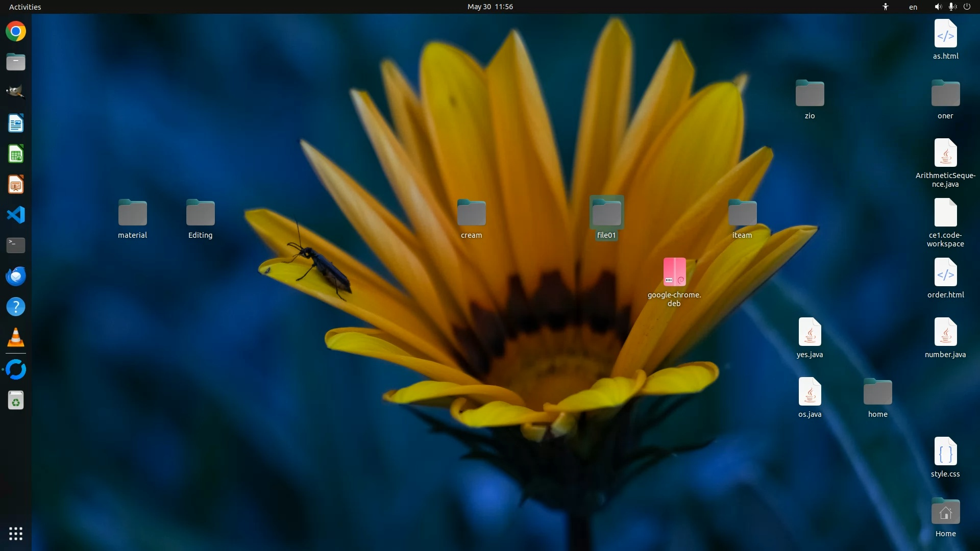
Task: Open the date and time menu
Action: 490,7
